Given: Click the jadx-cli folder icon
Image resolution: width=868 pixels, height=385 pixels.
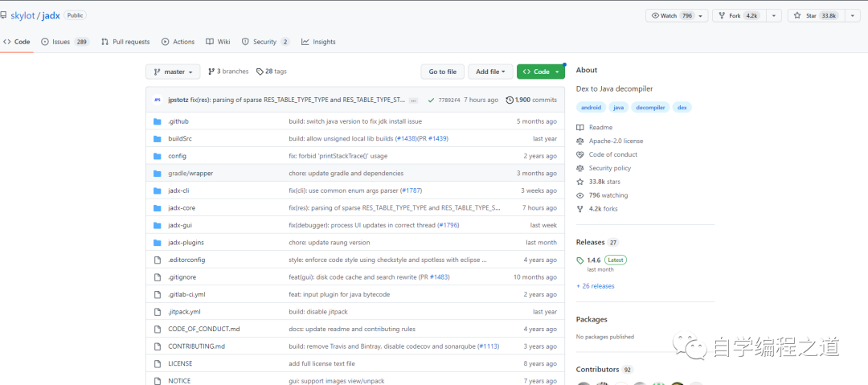Looking at the screenshot, I should [158, 190].
